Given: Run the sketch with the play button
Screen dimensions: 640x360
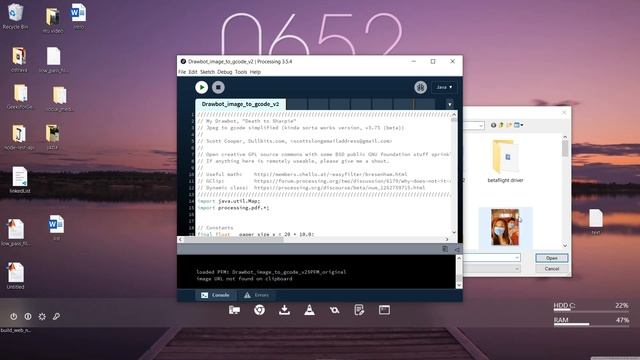Looking at the screenshot, I should [201, 87].
